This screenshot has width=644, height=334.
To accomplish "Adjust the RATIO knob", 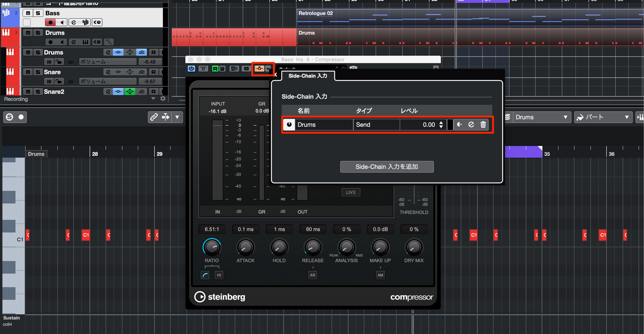I will tap(212, 247).
